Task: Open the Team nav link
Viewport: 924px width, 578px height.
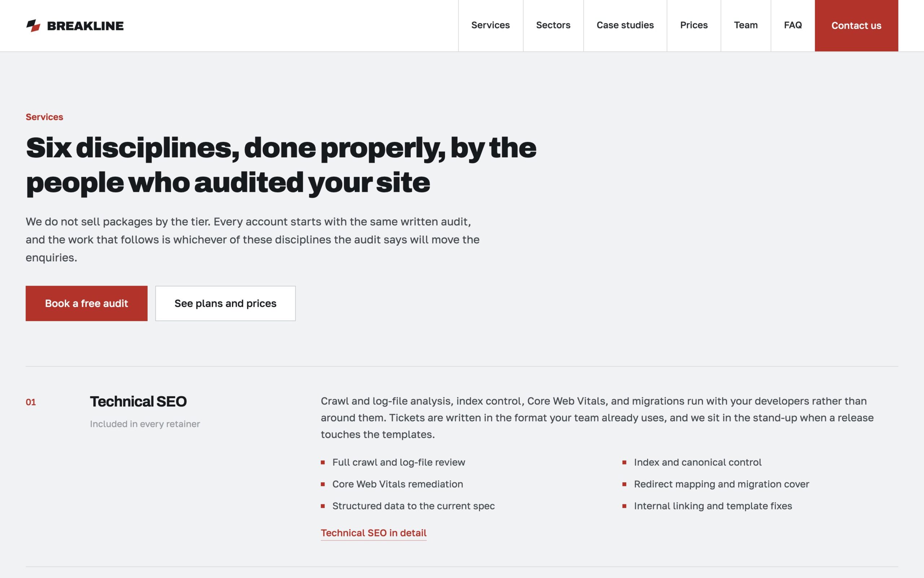Action: click(x=746, y=25)
